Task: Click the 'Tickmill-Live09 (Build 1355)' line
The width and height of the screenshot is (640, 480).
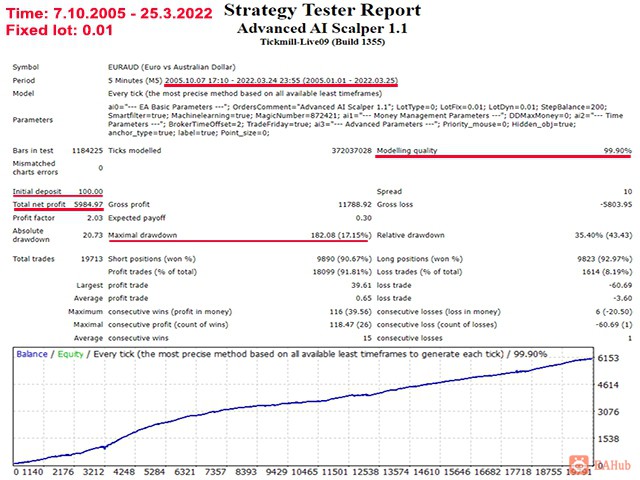Action: click(x=322, y=42)
